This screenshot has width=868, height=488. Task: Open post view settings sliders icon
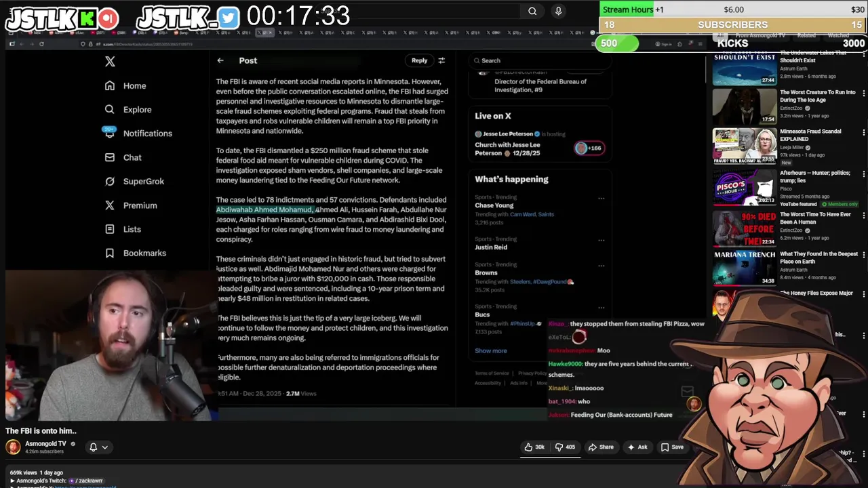441,60
